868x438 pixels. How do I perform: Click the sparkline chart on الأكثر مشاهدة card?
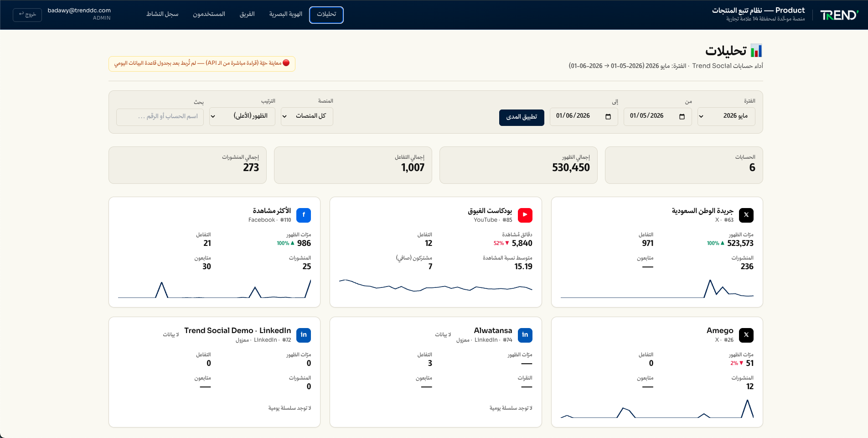click(214, 288)
